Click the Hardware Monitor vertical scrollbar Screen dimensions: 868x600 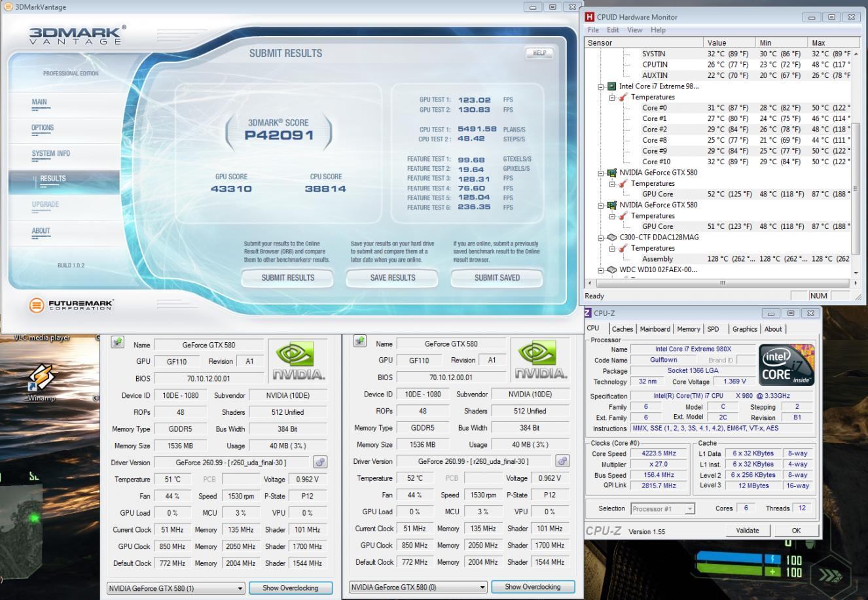coord(855,164)
